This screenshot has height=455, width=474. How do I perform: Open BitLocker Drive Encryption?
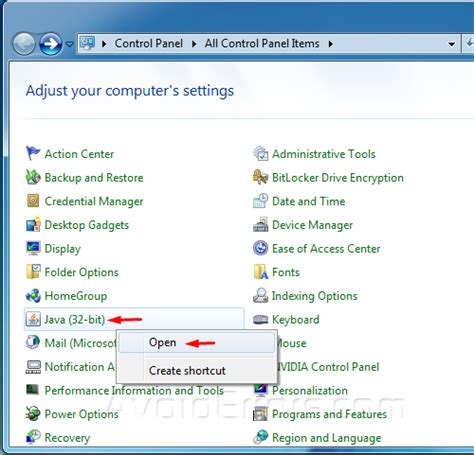(x=338, y=178)
